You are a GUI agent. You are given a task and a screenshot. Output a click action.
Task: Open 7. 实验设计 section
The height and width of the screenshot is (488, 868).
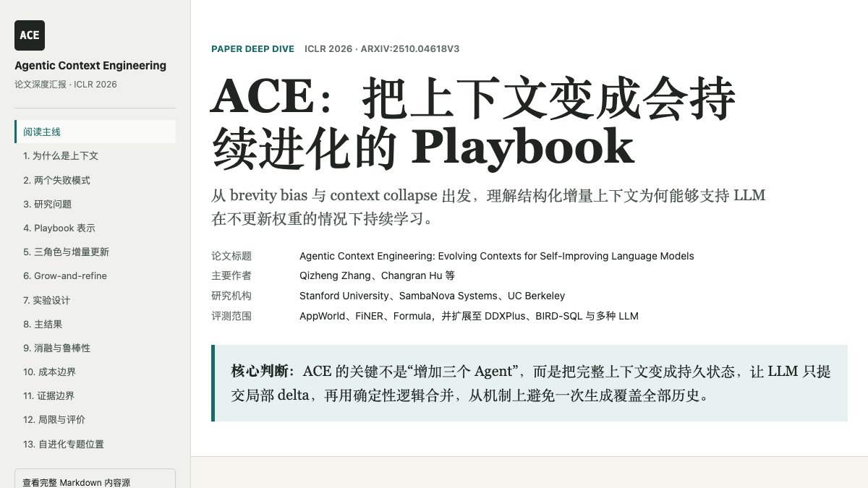[95, 300]
